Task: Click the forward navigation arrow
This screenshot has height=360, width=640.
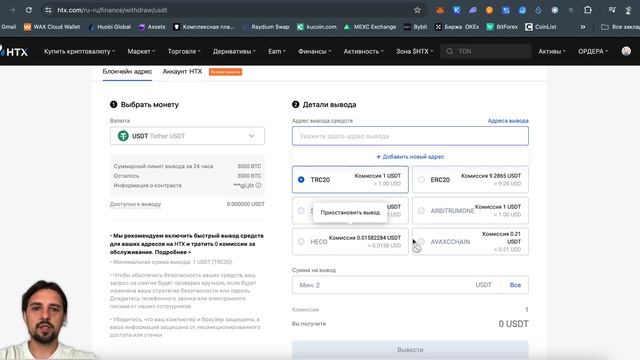Action: (12, 10)
